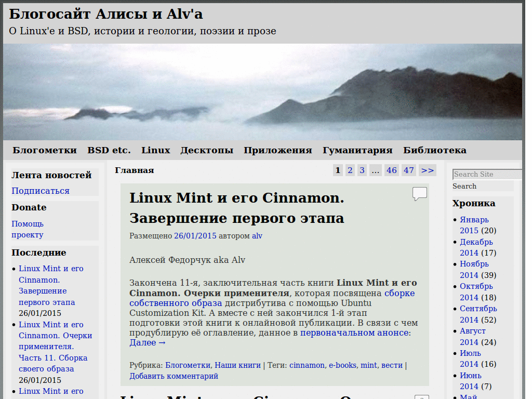532x399 pixels.
Task: Click the Главная breadcrumb heading
Action: click(x=135, y=170)
